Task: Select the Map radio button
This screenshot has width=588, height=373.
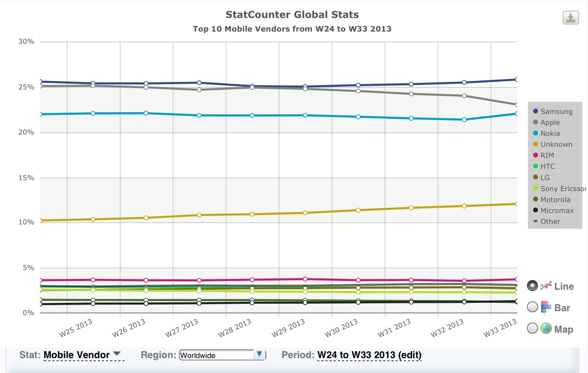Action: click(532, 328)
